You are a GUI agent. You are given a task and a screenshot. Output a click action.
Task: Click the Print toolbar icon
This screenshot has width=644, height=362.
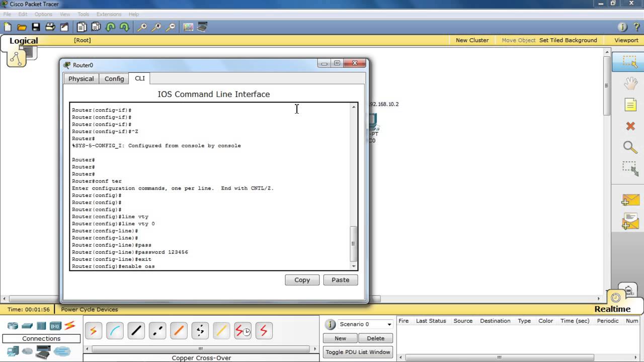pyautogui.click(x=50, y=27)
